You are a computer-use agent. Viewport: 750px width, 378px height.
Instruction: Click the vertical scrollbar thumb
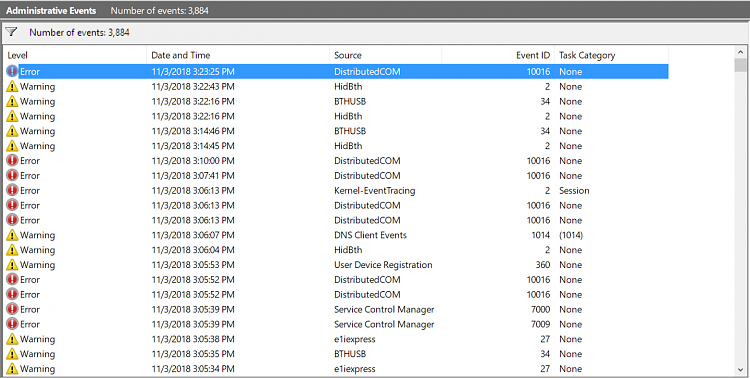(x=740, y=65)
